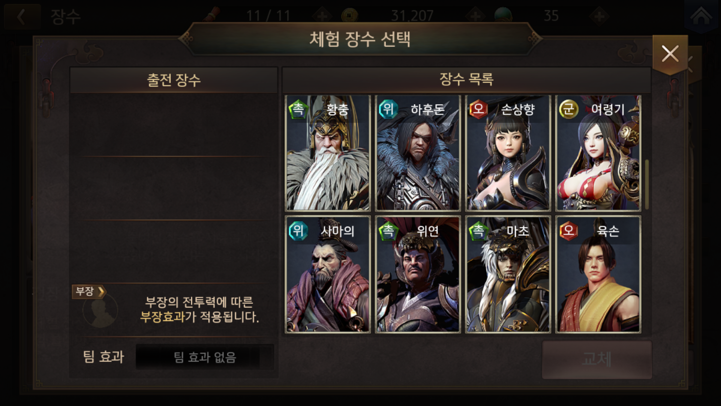Click the 부장 deputy slot silhouette
721x406 pixels.
[100, 310]
